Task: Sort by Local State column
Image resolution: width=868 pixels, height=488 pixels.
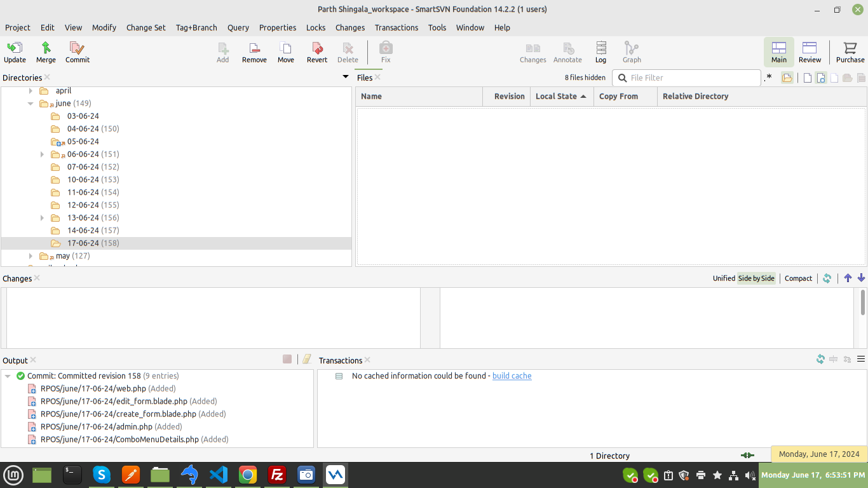Action: pyautogui.click(x=562, y=97)
